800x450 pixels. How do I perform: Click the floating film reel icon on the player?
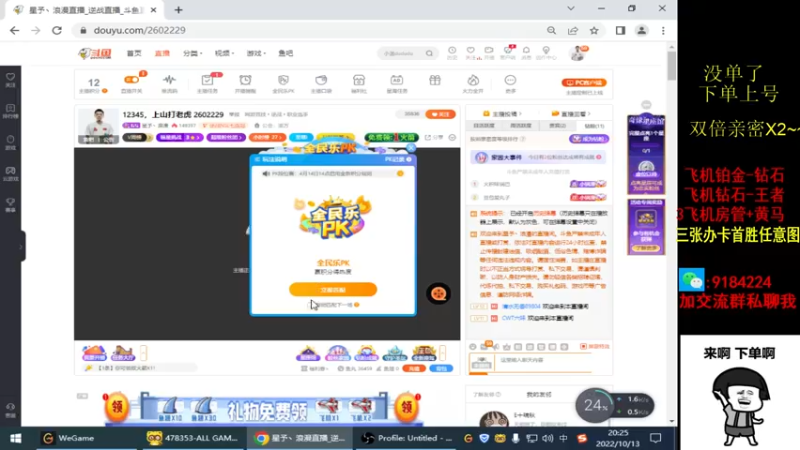tap(438, 293)
